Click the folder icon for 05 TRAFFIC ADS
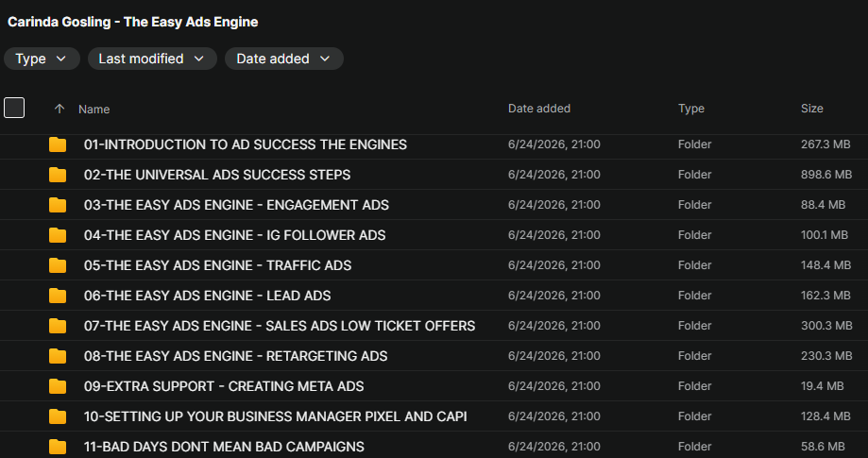Screen dimensions: 868x458 58,265
